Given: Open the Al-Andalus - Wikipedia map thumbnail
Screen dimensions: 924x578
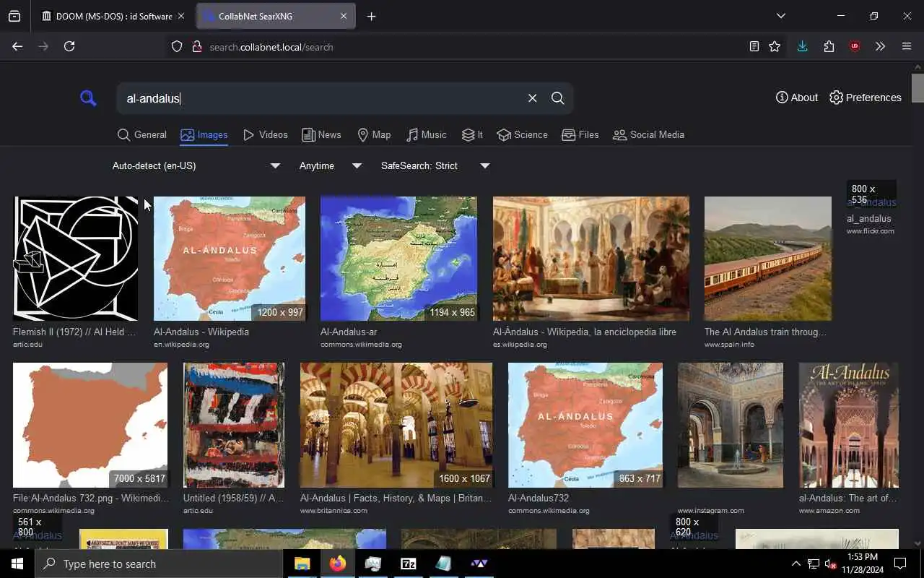Looking at the screenshot, I should (230, 259).
